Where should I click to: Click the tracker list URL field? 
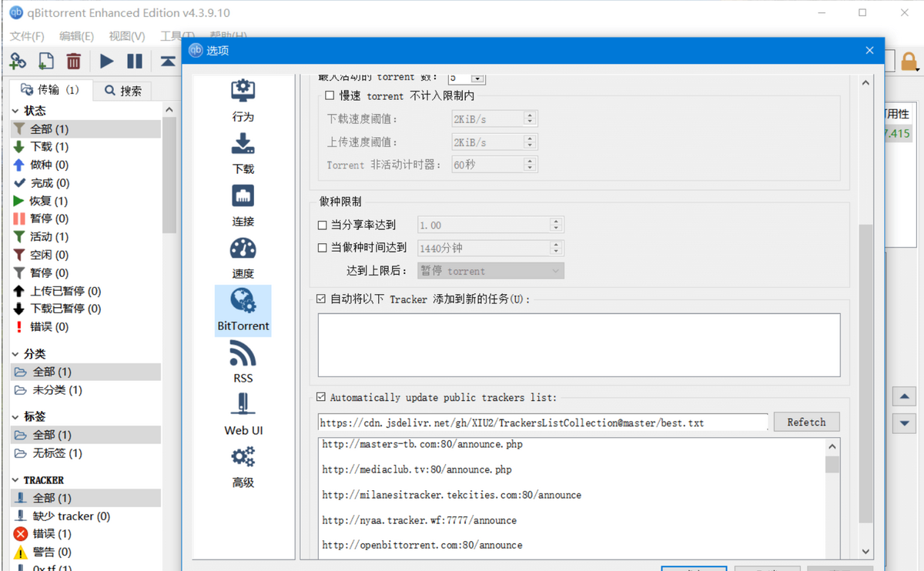[x=543, y=422]
